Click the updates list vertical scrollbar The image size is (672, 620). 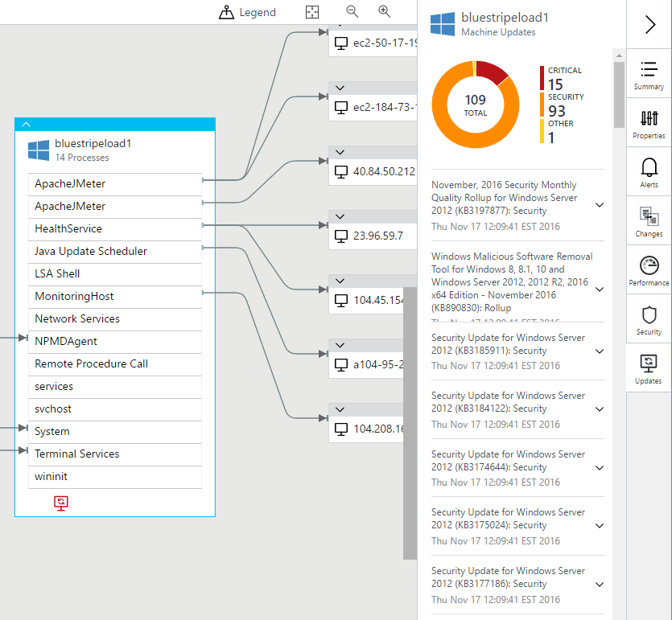tap(618, 96)
